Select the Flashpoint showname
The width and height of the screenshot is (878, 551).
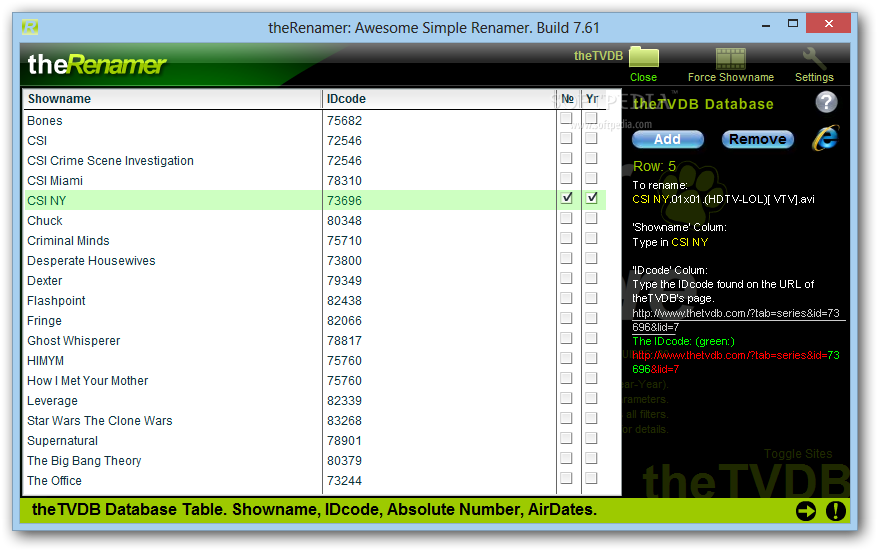click(x=56, y=301)
